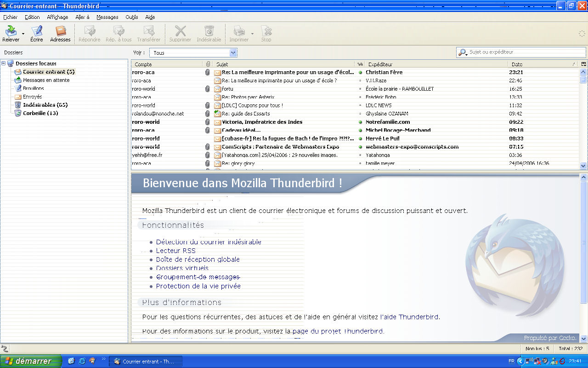Click attachment paperclip on Victoria message row
This screenshot has height=368, width=588.
tap(208, 122)
